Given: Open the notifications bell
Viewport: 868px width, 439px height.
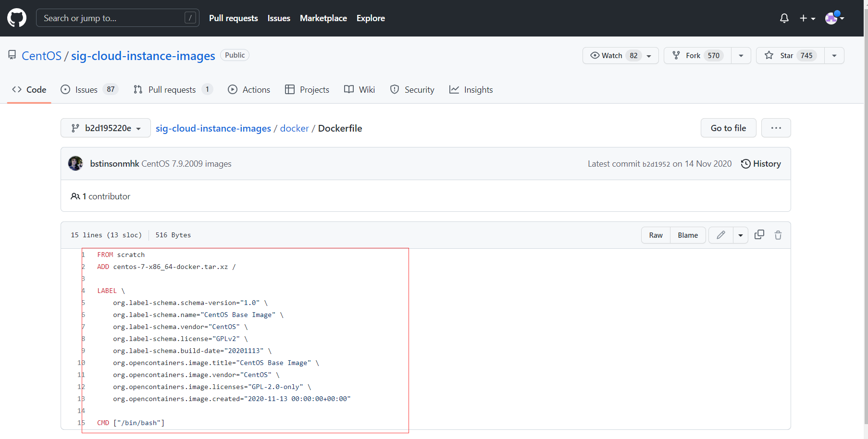Looking at the screenshot, I should 784,18.
